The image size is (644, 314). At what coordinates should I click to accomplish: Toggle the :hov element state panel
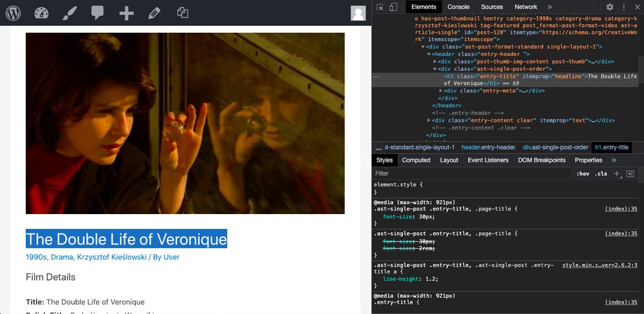click(582, 174)
